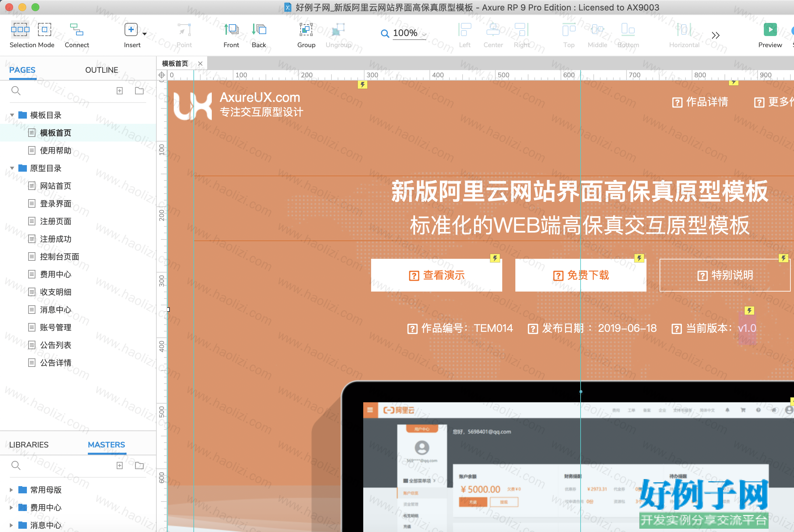Close the 模板首页 canvas tab
The image size is (794, 532).
[200, 64]
